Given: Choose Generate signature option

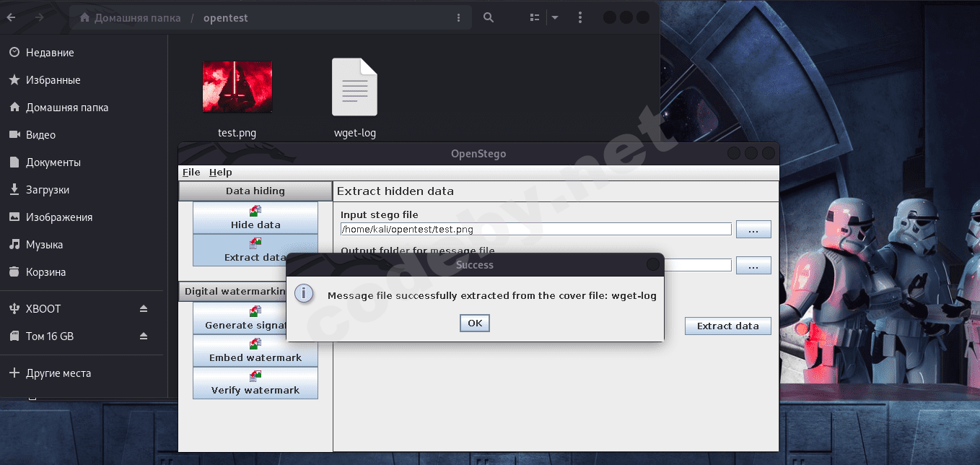Looking at the screenshot, I should 240,318.
